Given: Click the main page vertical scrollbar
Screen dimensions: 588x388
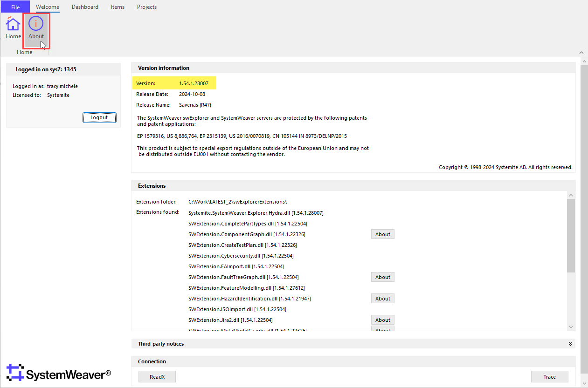Looking at the screenshot, I should [584, 219].
